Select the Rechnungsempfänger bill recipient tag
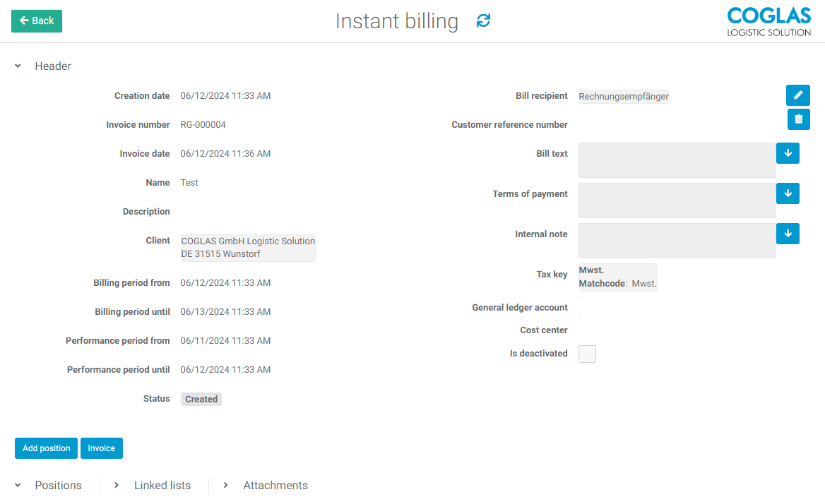825x504 pixels. [x=624, y=97]
